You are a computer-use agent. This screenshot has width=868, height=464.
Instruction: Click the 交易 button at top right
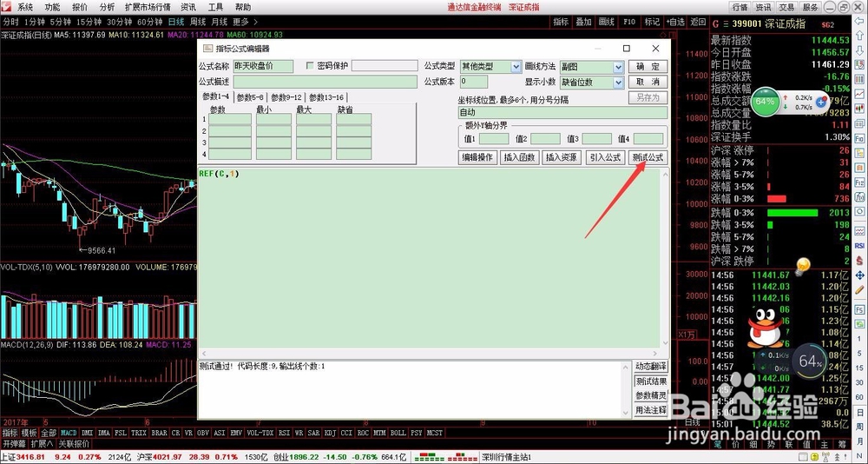coord(786,7)
